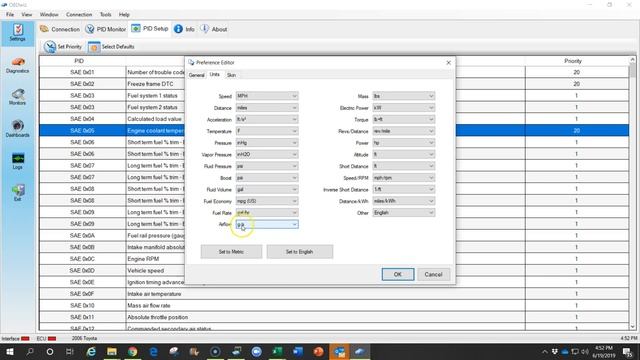Select the SAE 0x0C Engine RPM row
Viewport: 640px width, 360px height.
click(334, 259)
